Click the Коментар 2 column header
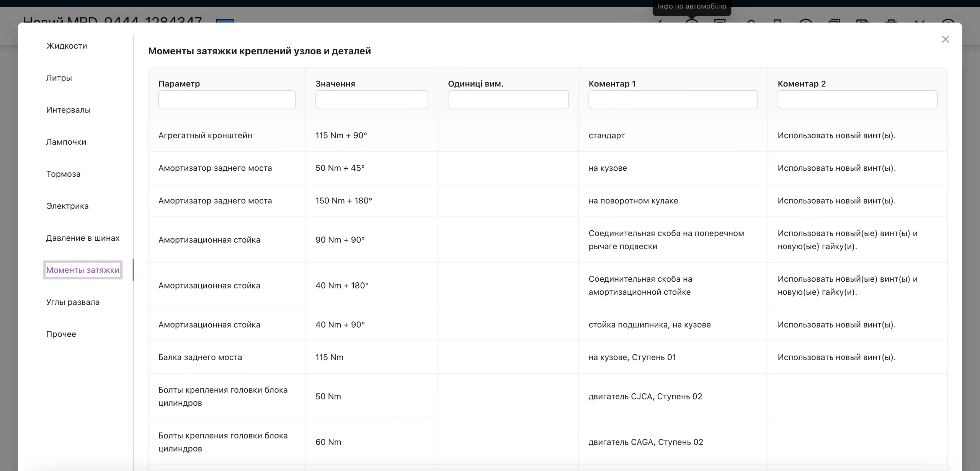980x471 pixels. point(802,83)
